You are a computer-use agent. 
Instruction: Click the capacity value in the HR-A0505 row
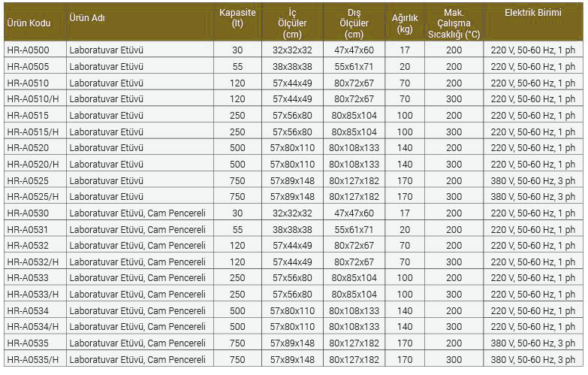(x=237, y=67)
